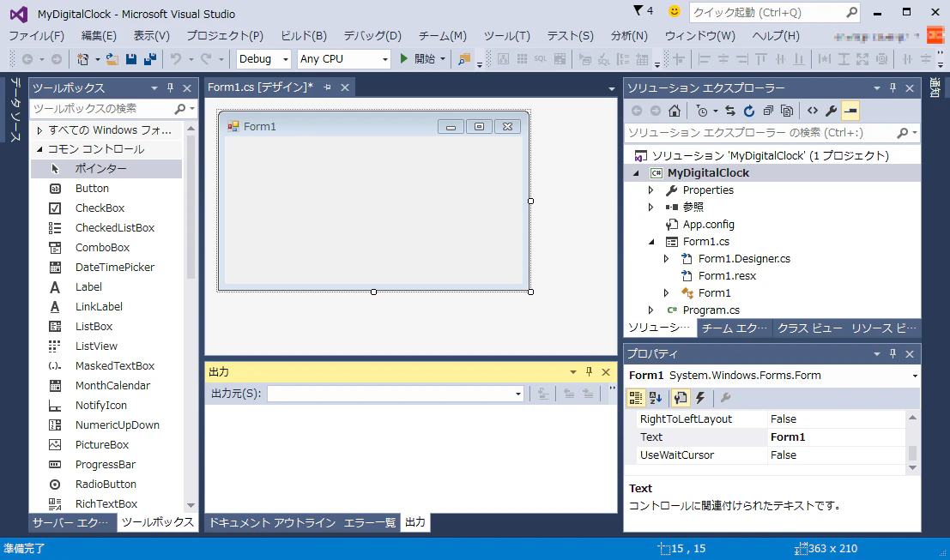Click the feedback smiley icon
Image resolution: width=950 pixels, height=560 pixels.
(x=675, y=11)
